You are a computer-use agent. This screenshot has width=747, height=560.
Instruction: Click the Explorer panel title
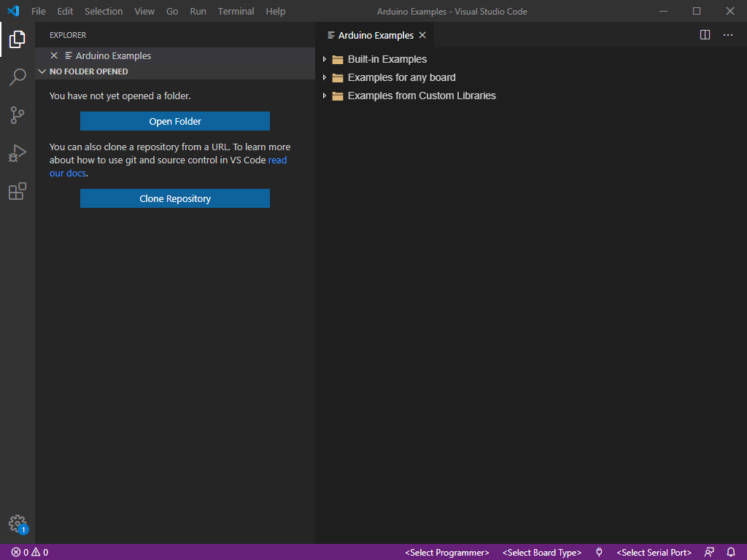tap(68, 35)
